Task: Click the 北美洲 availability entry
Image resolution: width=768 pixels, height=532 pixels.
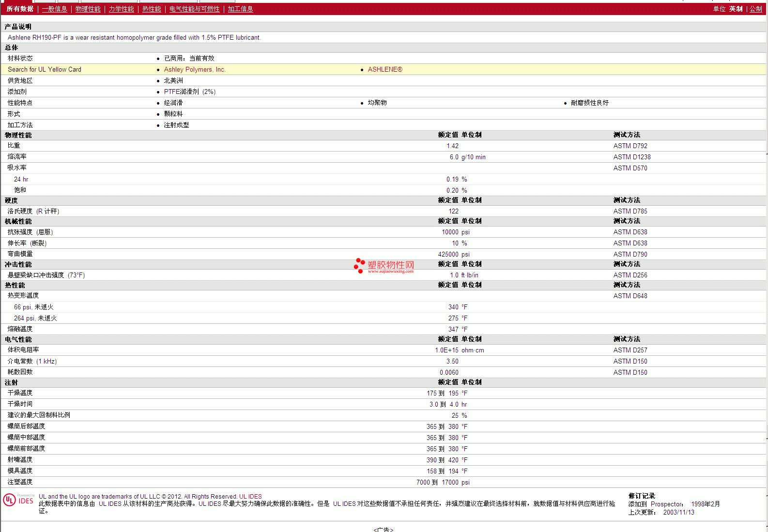Action: [x=173, y=80]
